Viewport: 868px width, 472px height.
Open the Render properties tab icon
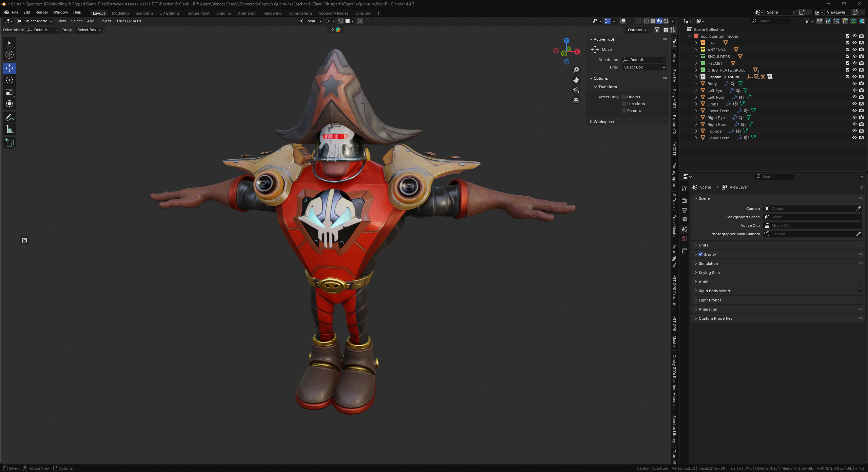684,200
